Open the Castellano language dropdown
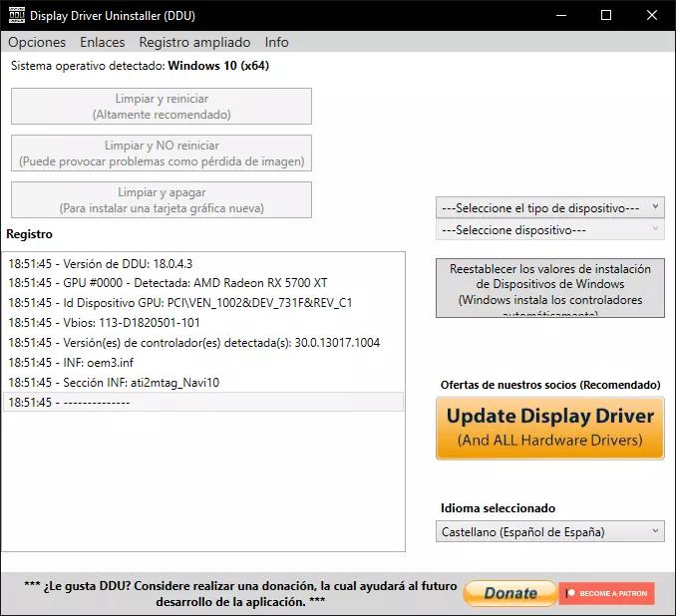 pos(549,531)
